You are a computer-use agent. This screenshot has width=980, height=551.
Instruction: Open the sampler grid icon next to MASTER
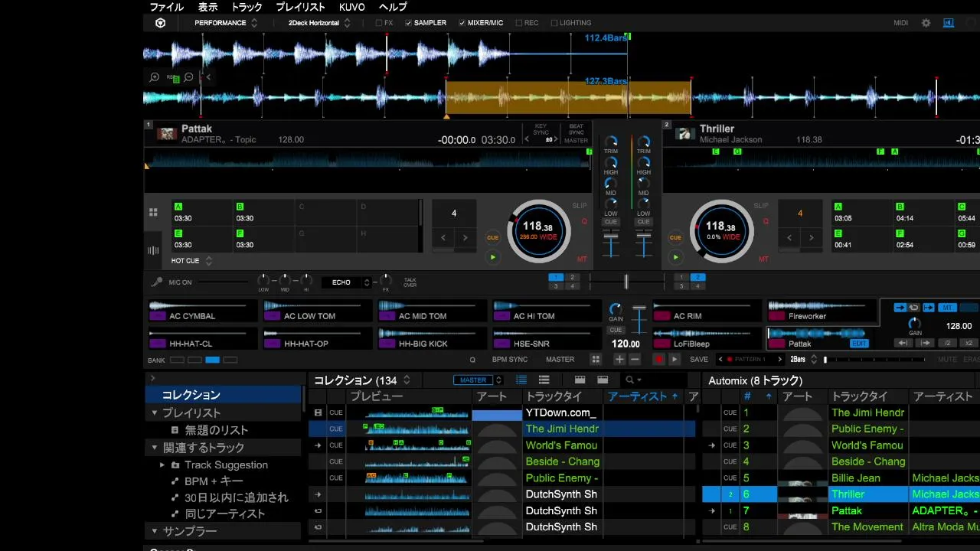coord(596,359)
